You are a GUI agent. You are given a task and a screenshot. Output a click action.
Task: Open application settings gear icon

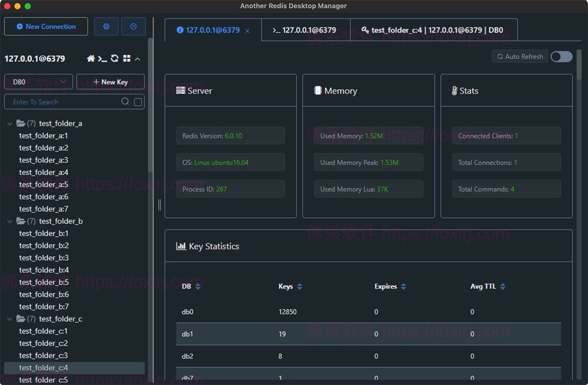pyautogui.click(x=106, y=26)
